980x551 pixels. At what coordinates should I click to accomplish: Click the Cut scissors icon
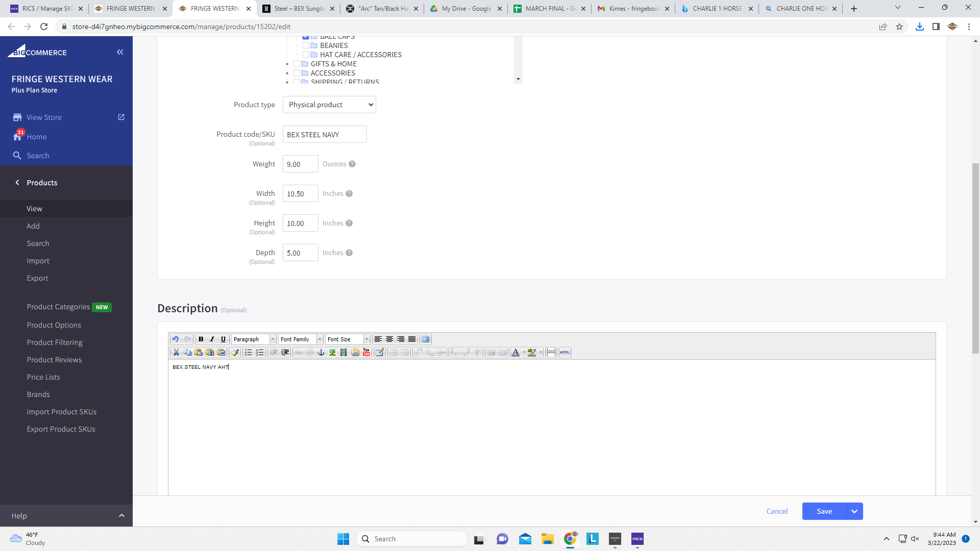click(176, 353)
